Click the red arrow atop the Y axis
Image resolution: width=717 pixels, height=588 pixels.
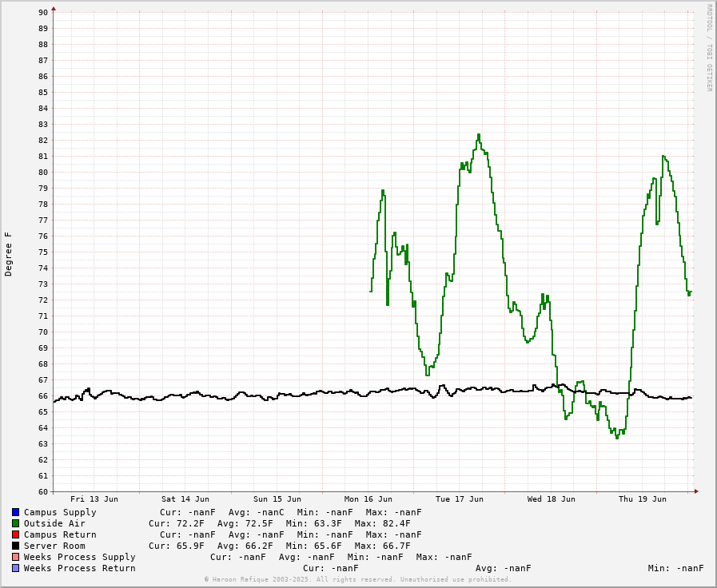tap(54, 9)
